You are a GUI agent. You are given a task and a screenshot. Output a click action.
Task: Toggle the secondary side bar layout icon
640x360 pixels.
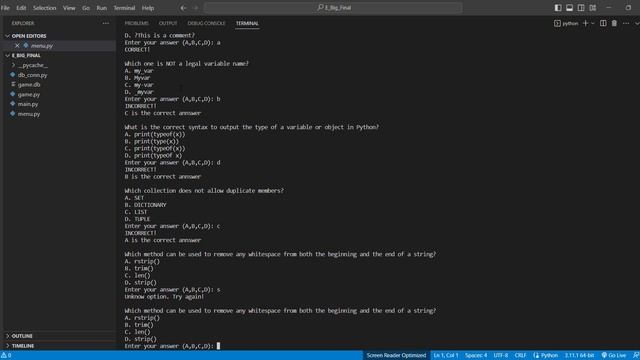[x=581, y=8]
